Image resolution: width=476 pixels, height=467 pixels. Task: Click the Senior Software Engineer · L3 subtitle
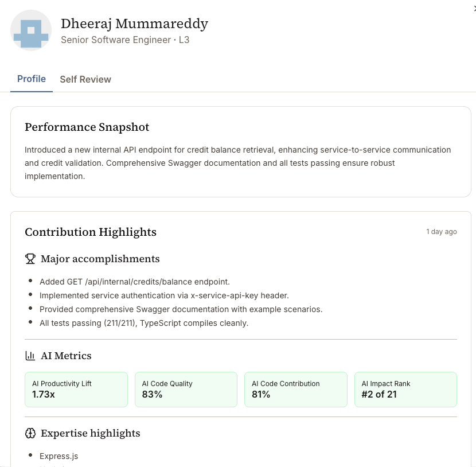(125, 40)
